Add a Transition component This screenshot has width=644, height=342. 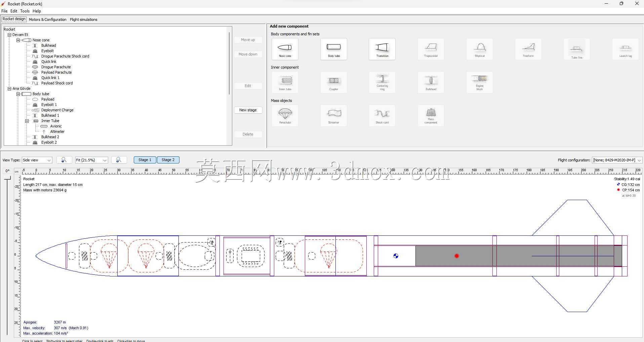382,49
